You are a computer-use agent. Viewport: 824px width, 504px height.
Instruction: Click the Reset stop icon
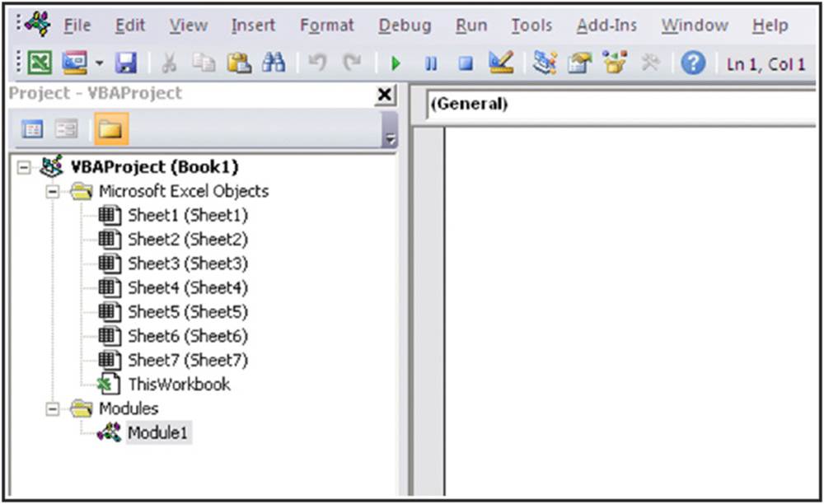pos(466,64)
